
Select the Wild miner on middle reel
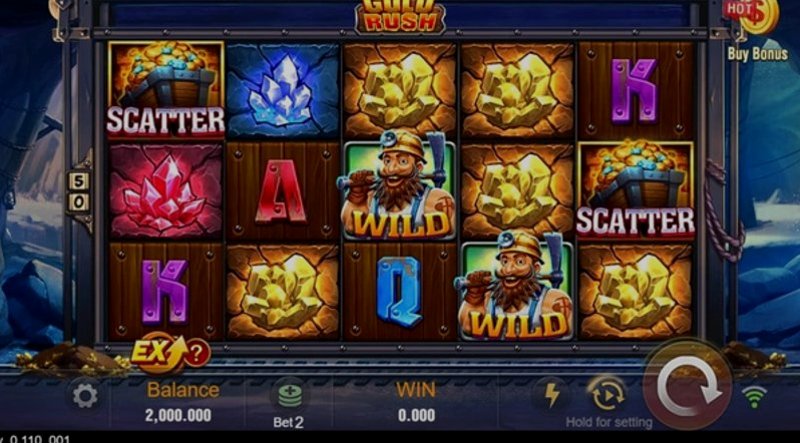tap(398, 187)
